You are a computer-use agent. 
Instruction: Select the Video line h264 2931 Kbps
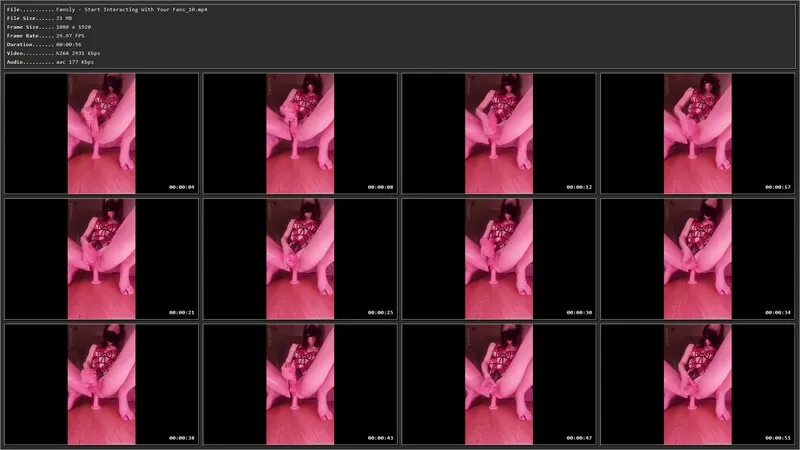78,53
